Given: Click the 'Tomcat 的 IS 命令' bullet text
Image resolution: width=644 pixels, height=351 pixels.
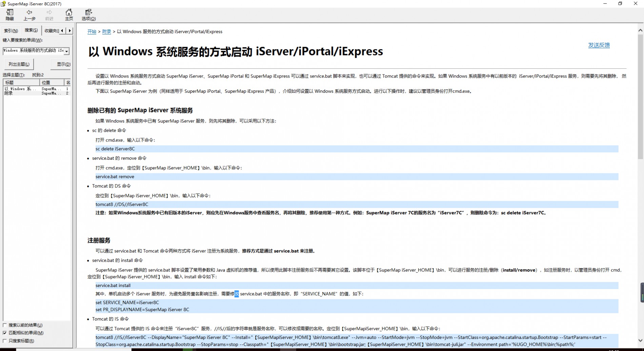Looking at the screenshot, I should click(x=110, y=319).
